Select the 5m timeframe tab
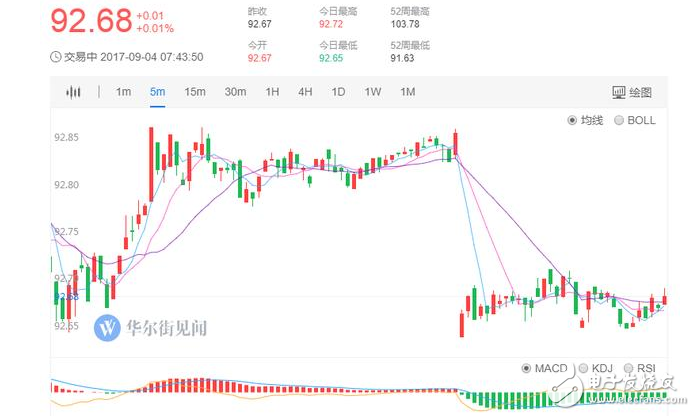This screenshot has height=416, width=695. 158,93
